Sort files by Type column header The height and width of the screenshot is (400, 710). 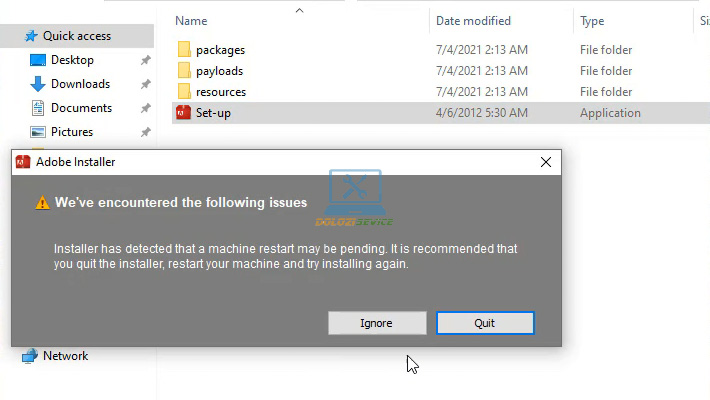592,21
